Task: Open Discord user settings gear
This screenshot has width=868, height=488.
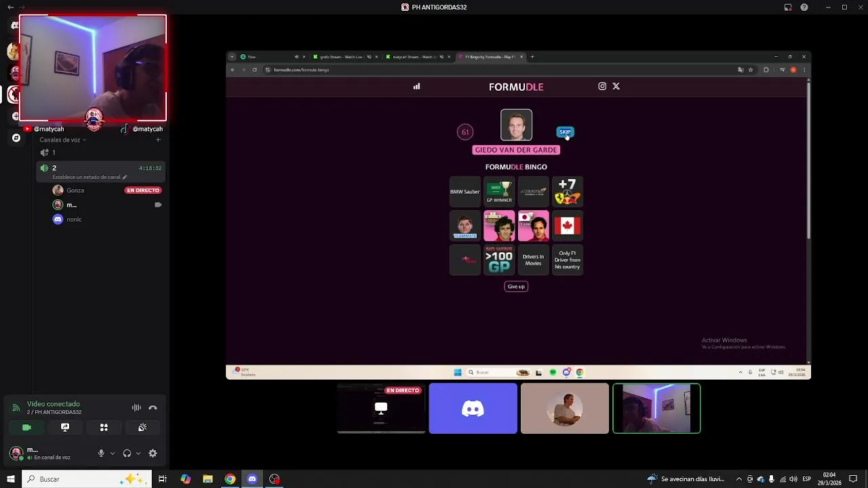Action: click(153, 453)
